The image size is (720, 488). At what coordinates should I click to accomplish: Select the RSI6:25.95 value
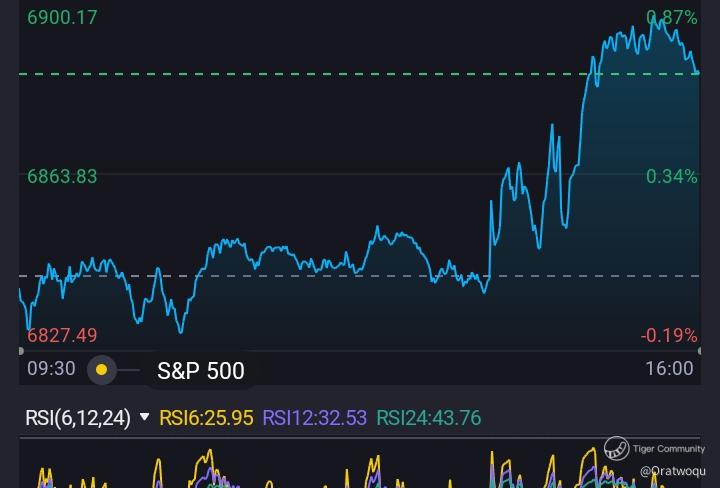pyautogui.click(x=206, y=418)
